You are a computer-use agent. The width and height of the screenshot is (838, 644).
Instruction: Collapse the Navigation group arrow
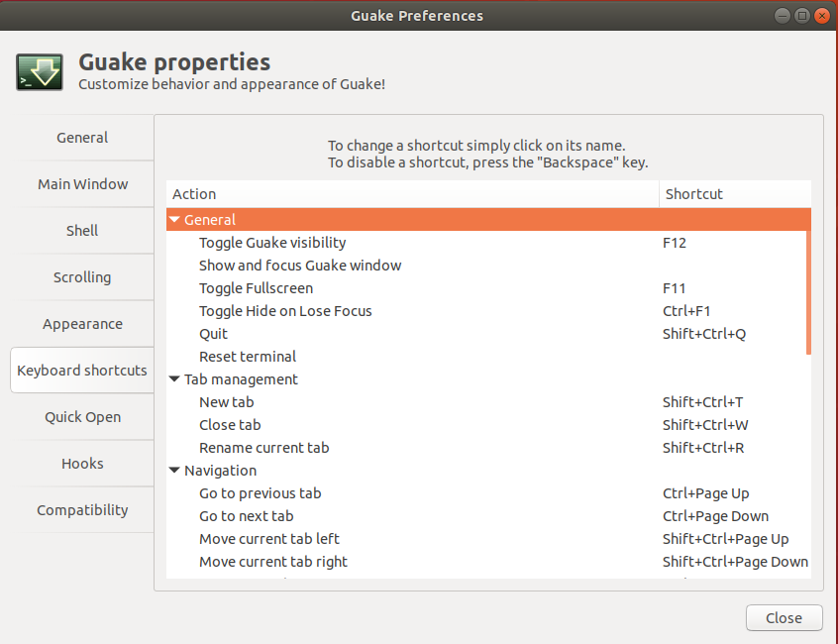pyautogui.click(x=174, y=471)
